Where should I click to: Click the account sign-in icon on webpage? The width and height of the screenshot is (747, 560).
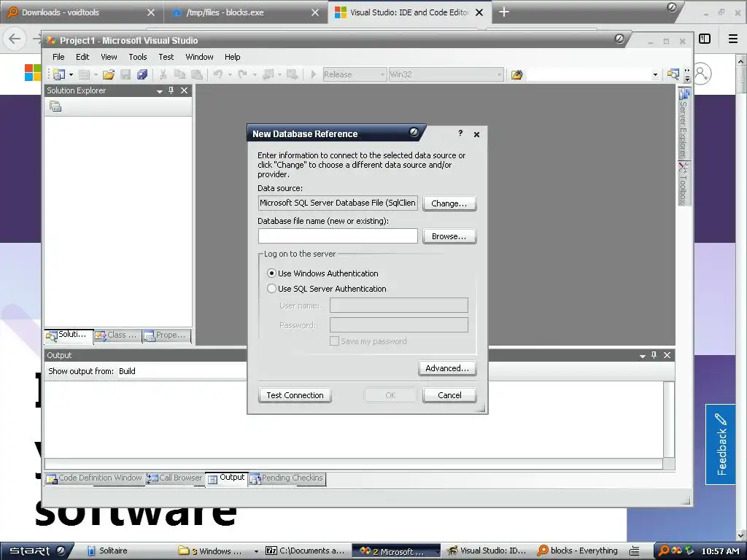[702, 74]
